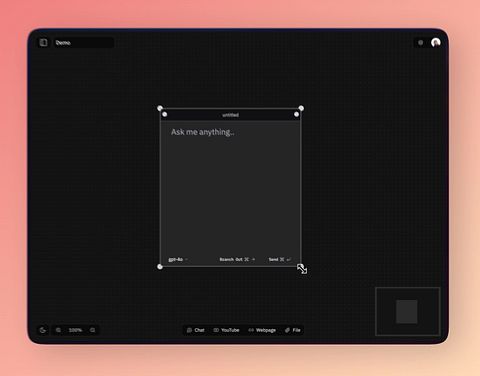Click the Branch Out button
Image resolution: width=480 pixels, height=376 pixels.
point(237,259)
